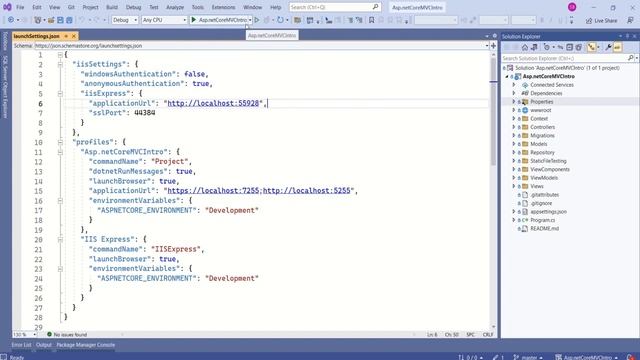Open the File menu

coord(20,7)
